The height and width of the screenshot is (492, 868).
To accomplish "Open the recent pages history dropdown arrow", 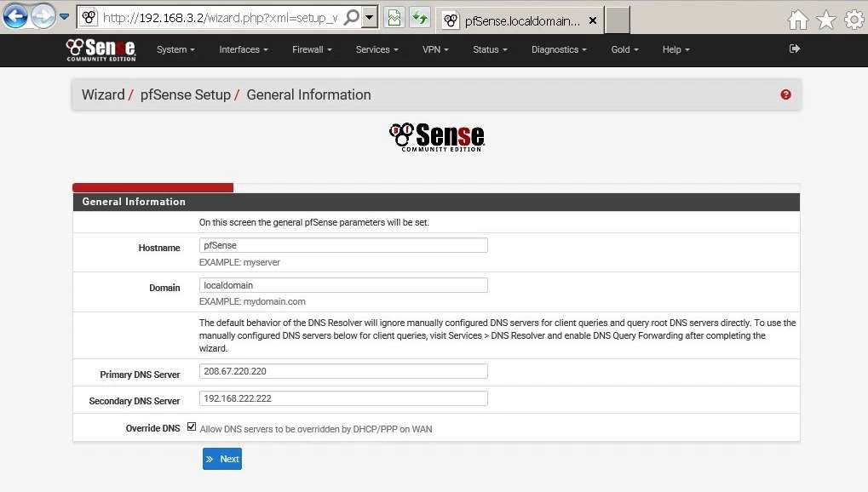I will pyautogui.click(x=64, y=17).
